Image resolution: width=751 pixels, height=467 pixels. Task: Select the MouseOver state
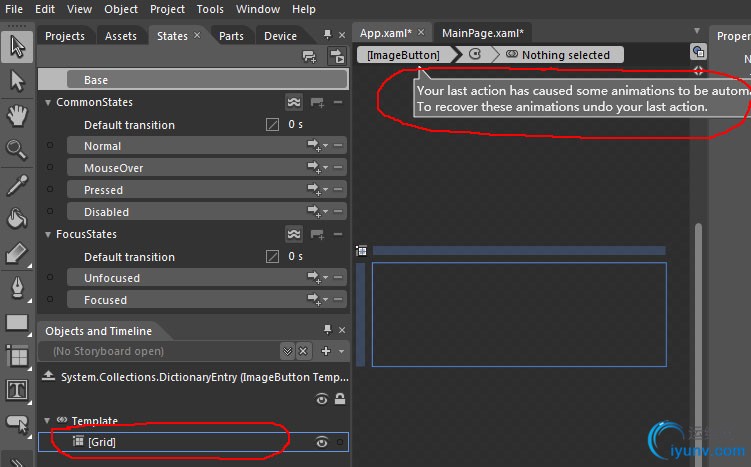113,168
